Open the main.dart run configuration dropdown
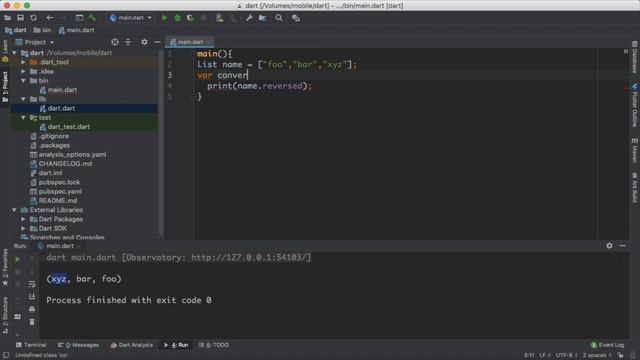The image size is (640, 360). coord(131,18)
